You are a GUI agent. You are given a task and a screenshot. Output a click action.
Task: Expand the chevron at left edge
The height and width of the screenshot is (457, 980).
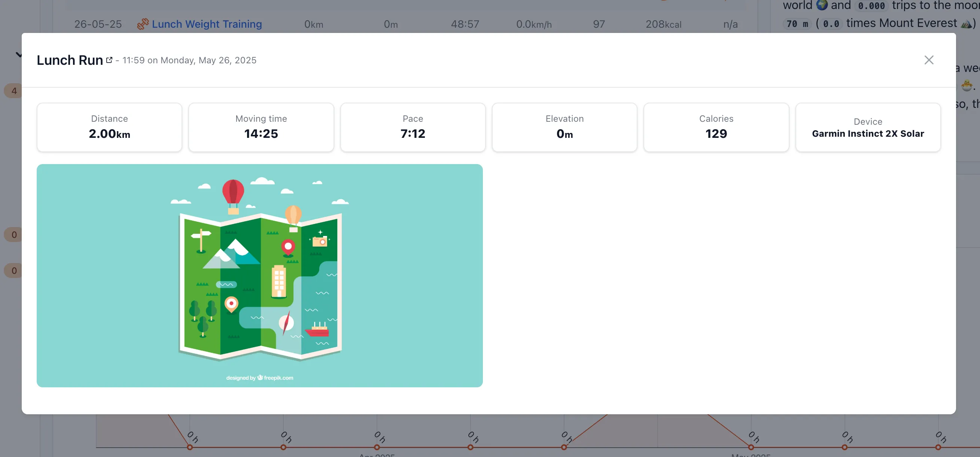coord(18,55)
